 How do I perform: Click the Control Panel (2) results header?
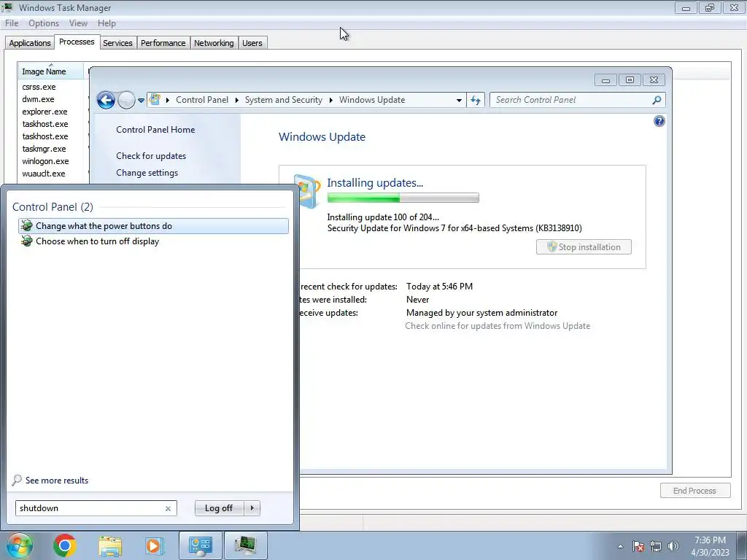53,206
